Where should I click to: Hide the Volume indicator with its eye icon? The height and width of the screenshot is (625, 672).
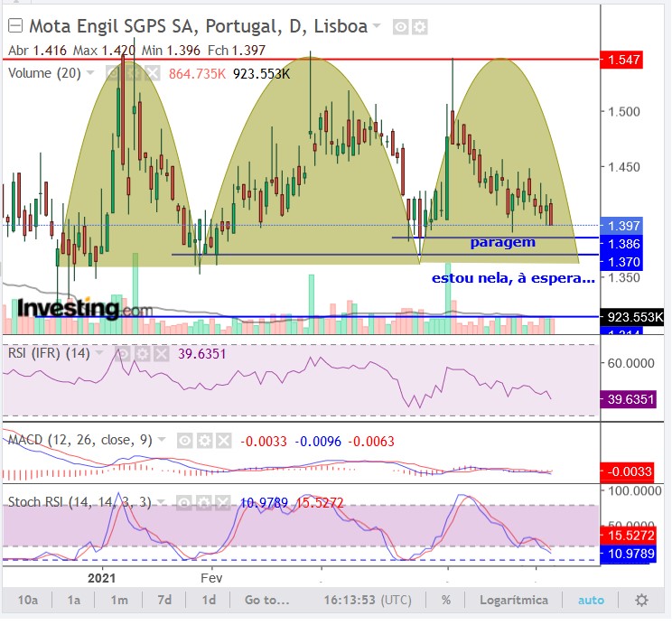tap(113, 73)
